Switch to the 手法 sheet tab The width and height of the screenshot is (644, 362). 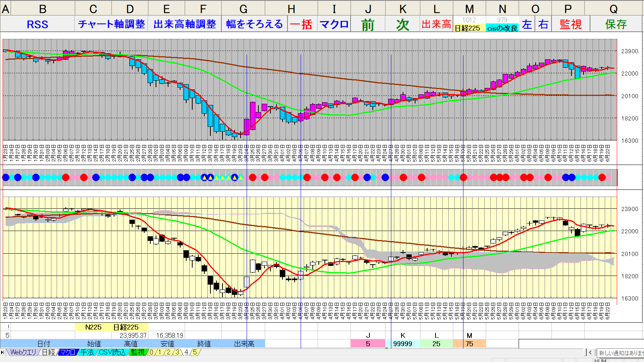[87, 352]
